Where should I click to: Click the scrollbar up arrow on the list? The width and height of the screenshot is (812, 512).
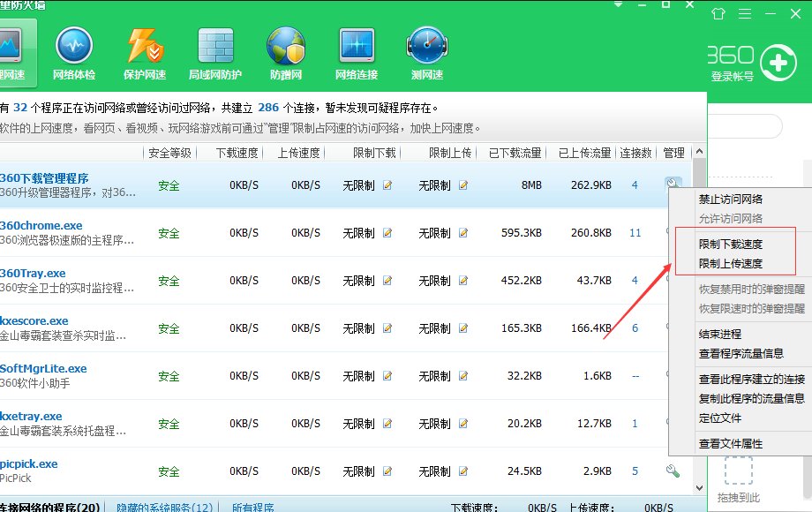698,151
